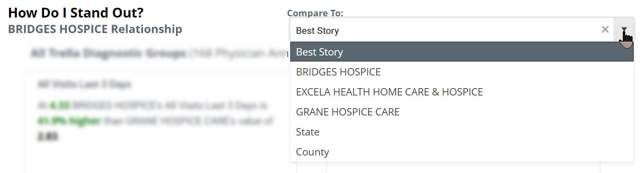Select GRANE HOSPICE CARE option
This screenshot has width=644, height=173.
[462, 112]
